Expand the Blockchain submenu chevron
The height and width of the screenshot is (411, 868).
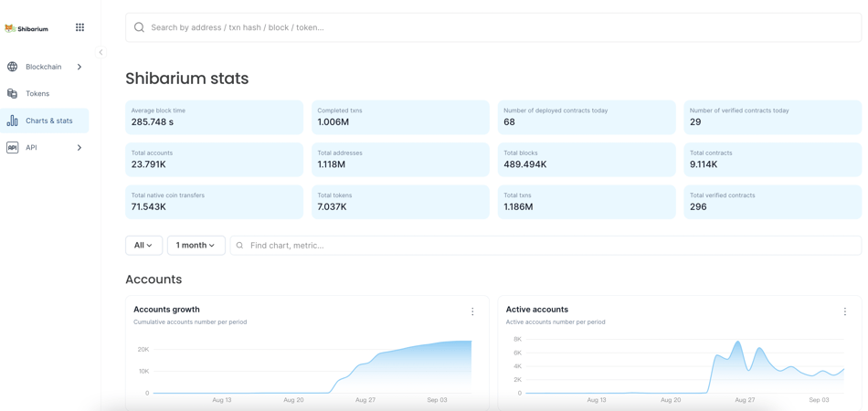79,67
